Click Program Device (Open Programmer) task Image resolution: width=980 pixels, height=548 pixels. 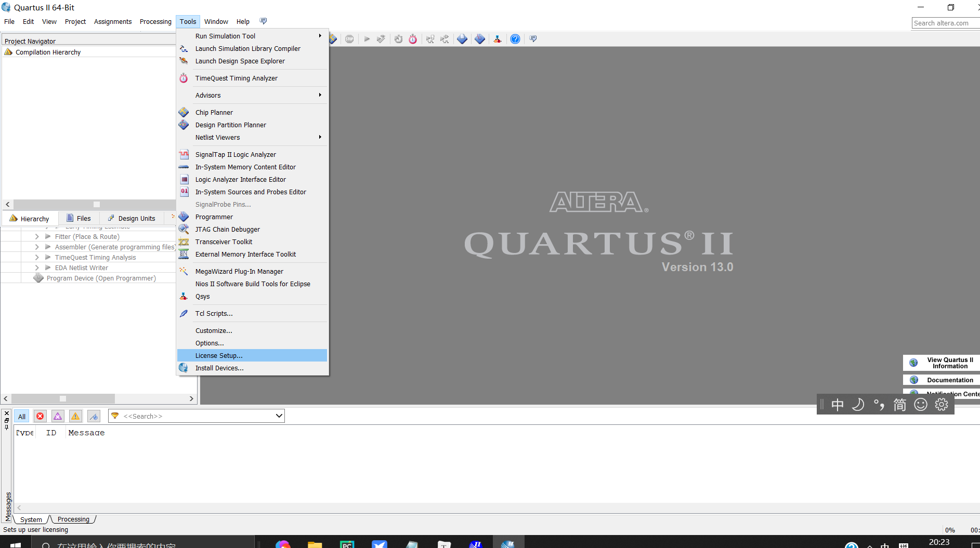pyautogui.click(x=101, y=278)
